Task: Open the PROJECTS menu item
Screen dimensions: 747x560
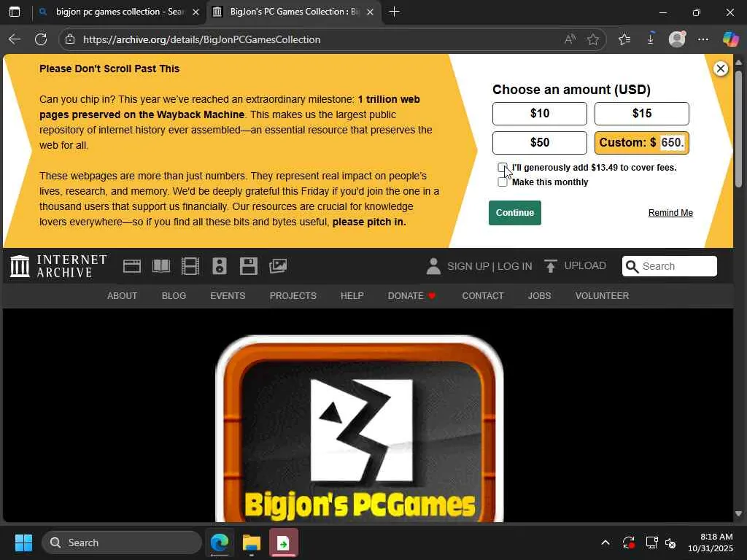Action: click(293, 296)
